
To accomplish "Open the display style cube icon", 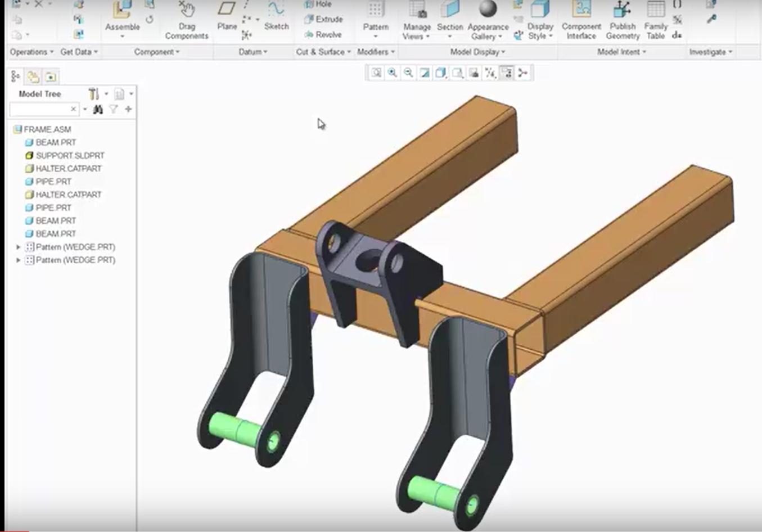I will tap(441, 73).
